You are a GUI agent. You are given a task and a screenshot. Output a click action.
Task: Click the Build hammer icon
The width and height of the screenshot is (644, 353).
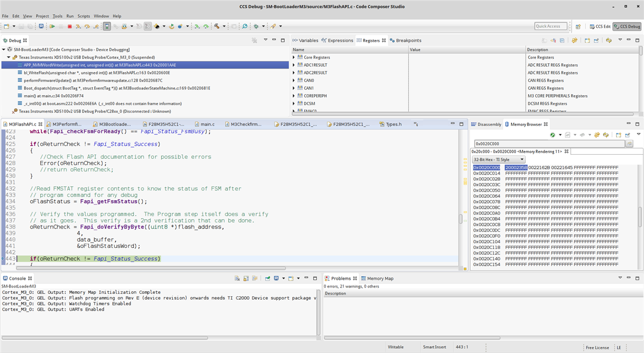pyautogui.click(x=217, y=26)
